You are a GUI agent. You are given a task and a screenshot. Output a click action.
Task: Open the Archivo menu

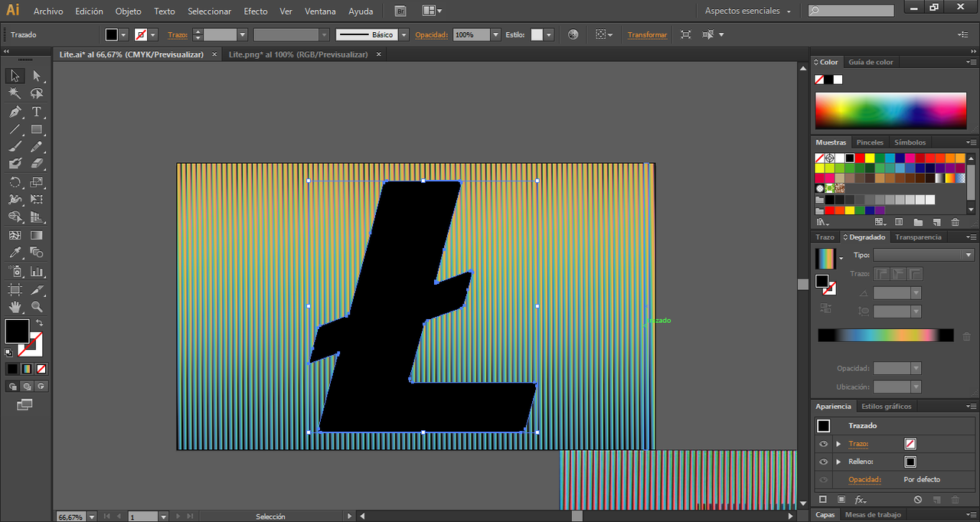48,11
